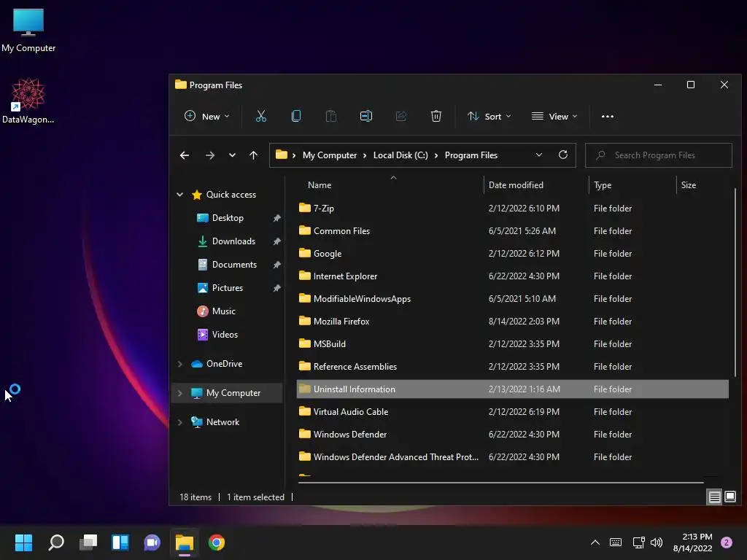Select the Virtual Audio Cable folder
Screen dimensions: 747x560
tap(513, 411)
